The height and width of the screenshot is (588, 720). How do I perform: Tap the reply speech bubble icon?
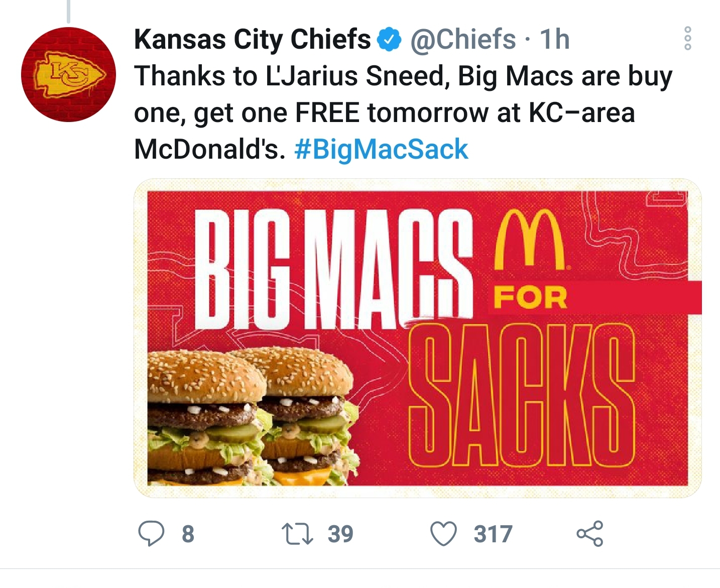pyautogui.click(x=151, y=533)
